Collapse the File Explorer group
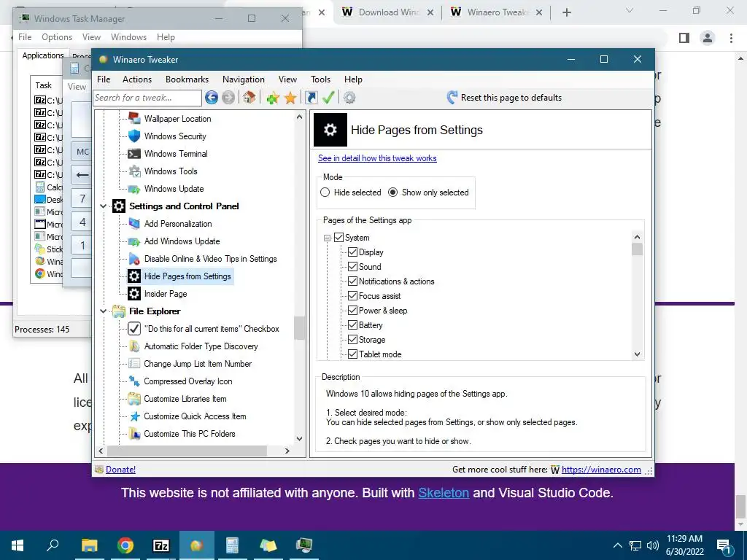Screen dimensions: 747x560 pyautogui.click(x=103, y=311)
